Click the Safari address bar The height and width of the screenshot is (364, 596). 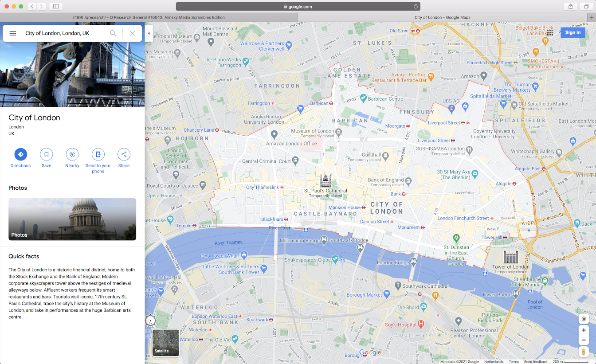coord(298,6)
